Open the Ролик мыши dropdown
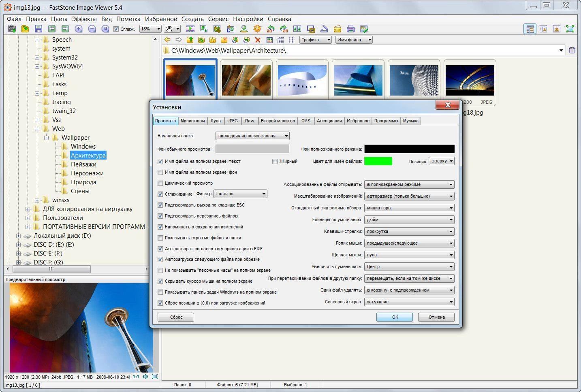The width and height of the screenshot is (581, 392). point(409,243)
